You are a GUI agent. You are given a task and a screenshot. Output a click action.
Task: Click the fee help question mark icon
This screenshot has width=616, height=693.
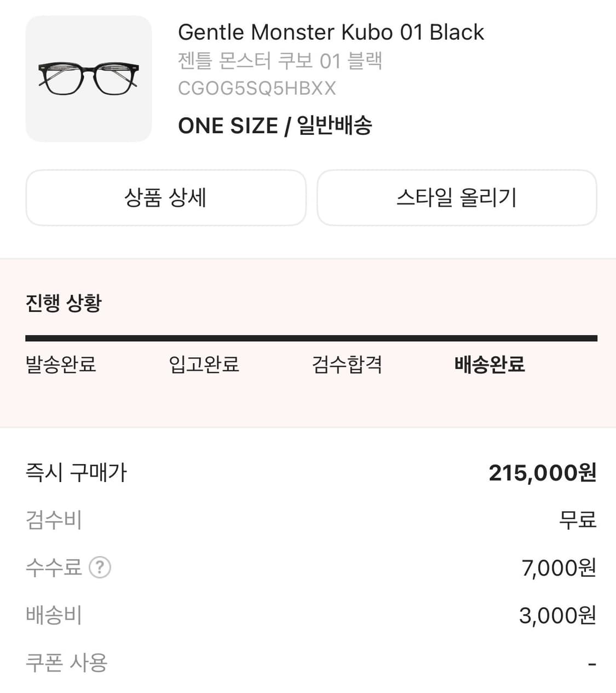[x=100, y=568]
